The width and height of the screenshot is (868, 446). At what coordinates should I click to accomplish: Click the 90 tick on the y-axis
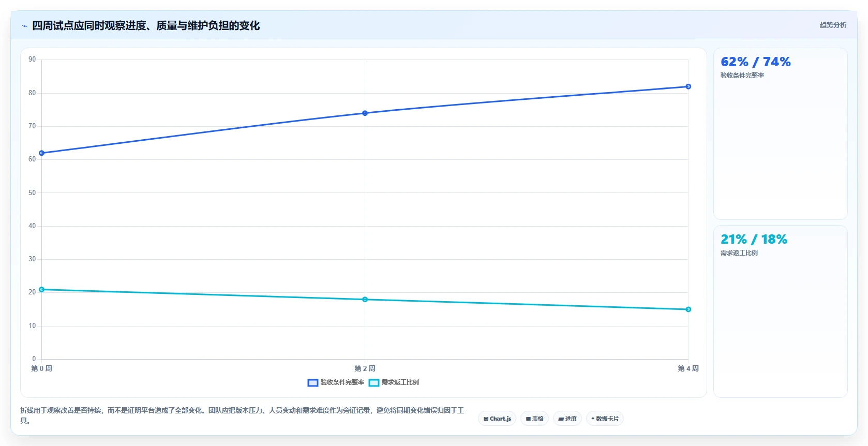coord(32,60)
